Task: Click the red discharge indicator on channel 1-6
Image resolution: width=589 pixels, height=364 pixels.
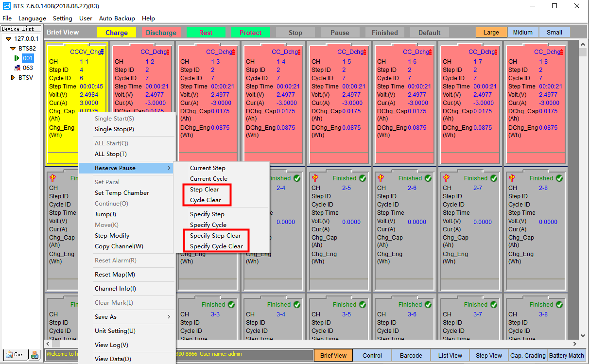Action: [x=431, y=52]
